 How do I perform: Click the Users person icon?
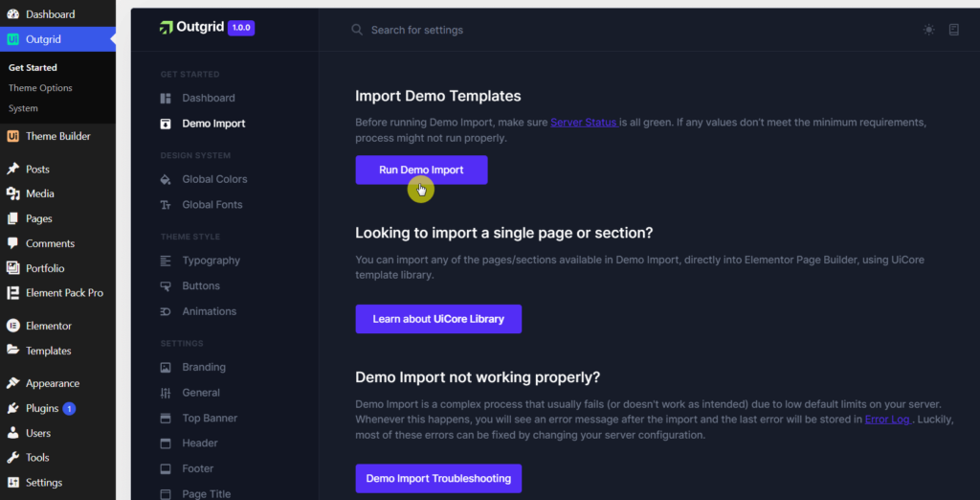(x=12, y=433)
